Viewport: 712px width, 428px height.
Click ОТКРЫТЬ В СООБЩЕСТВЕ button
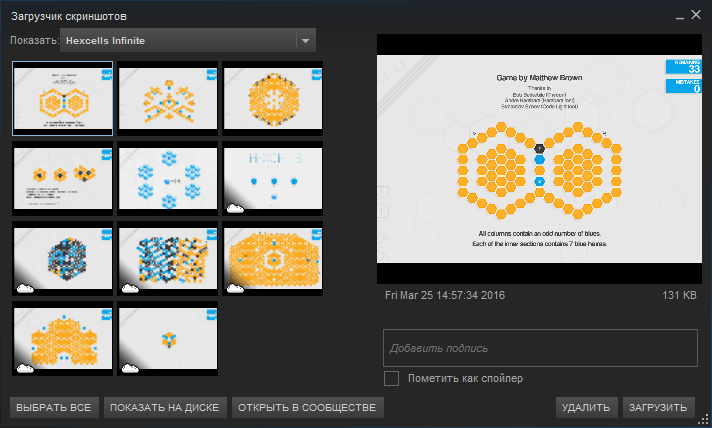[x=307, y=408]
